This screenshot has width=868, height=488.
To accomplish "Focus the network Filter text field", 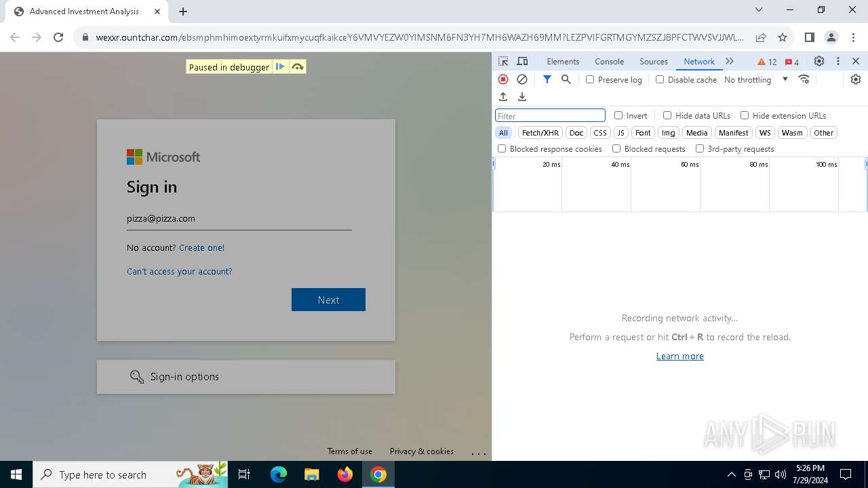I will [x=550, y=115].
